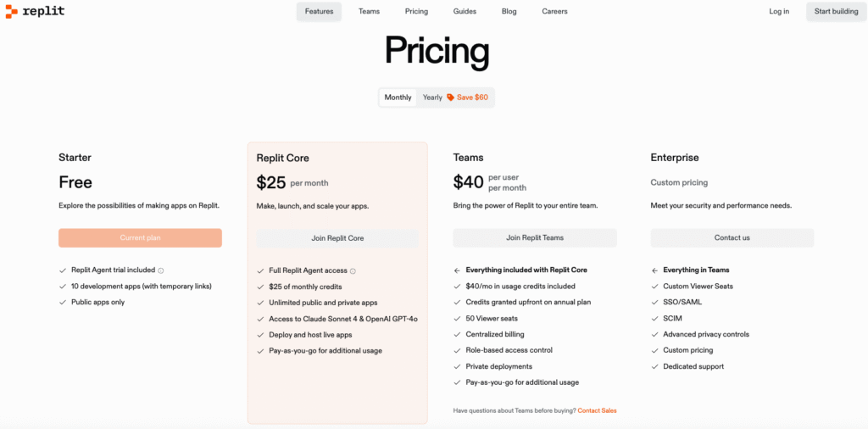
Task: Open the Blog page from navigation
Action: pos(509,12)
